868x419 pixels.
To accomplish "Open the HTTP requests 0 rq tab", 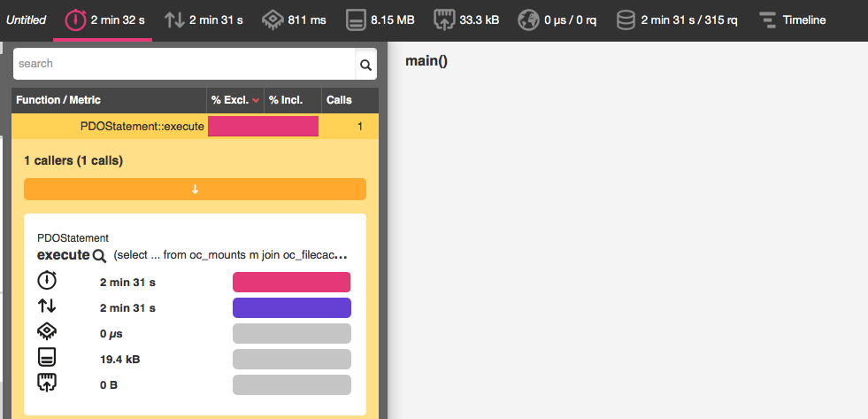I will [x=557, y=20].
